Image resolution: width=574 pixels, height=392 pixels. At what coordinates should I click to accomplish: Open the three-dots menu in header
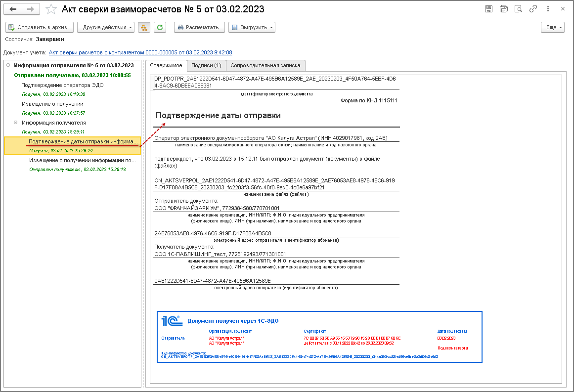pyautogui.click(x=548, y=9)
